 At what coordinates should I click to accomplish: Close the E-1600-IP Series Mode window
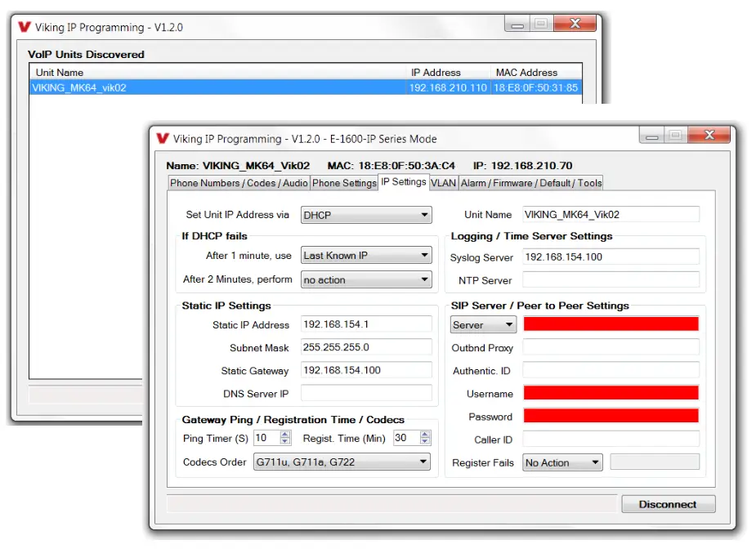709,135
